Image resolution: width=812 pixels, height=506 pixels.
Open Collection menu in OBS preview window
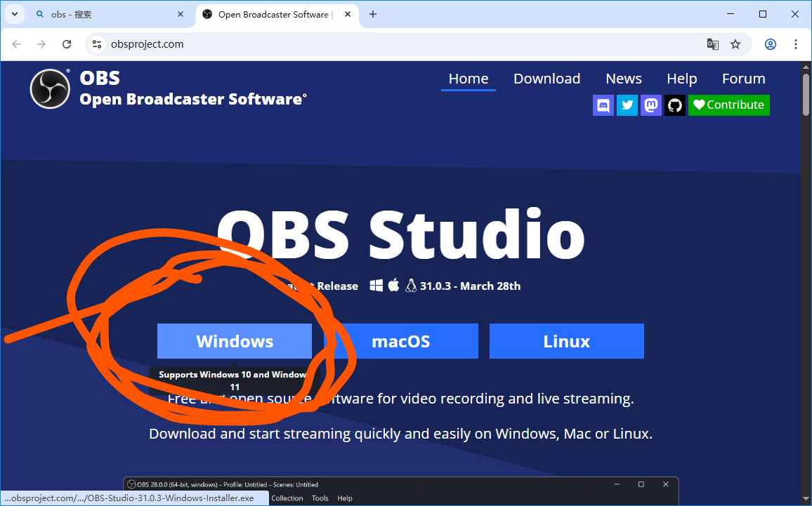(x=287, y=498)
